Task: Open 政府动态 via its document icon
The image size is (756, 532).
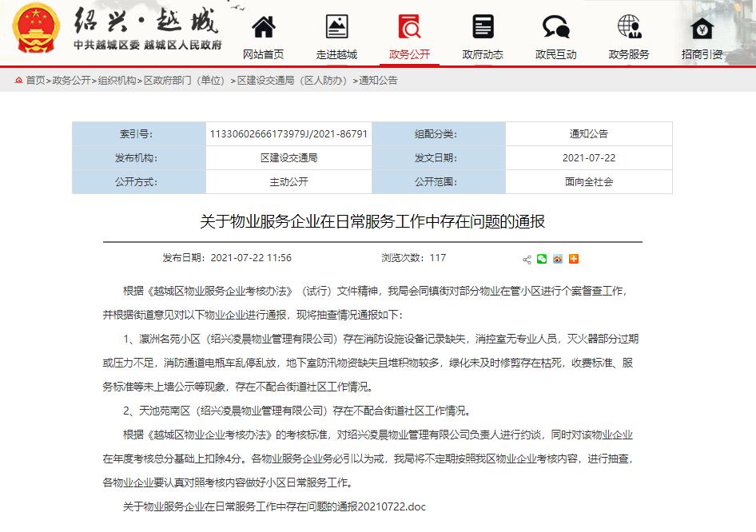Action: click(483, 26)
